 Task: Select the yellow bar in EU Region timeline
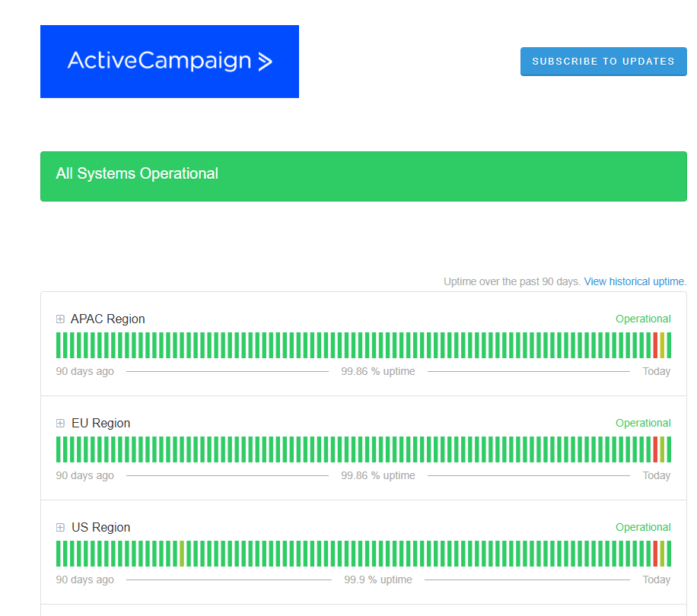click(662, 449)
